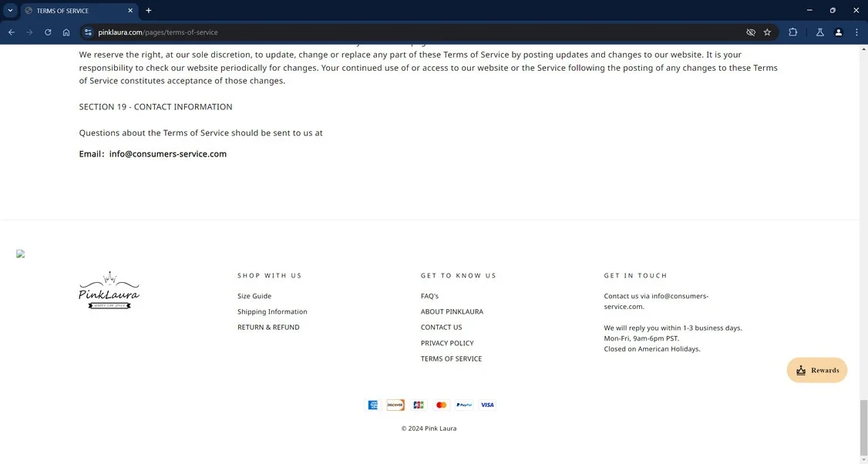Click the PayPal payment icon
The width and height of the screenshot is (868, 464).
[x=464, y=405]
